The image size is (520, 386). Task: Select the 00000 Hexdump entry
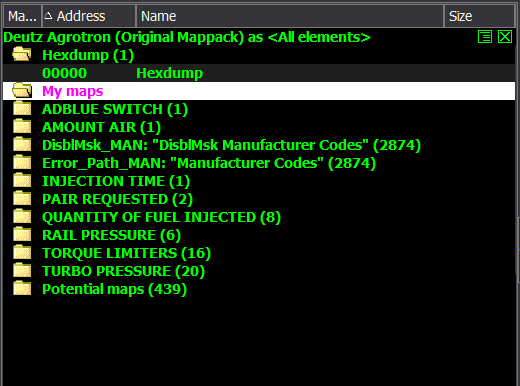tap(259, 73)
